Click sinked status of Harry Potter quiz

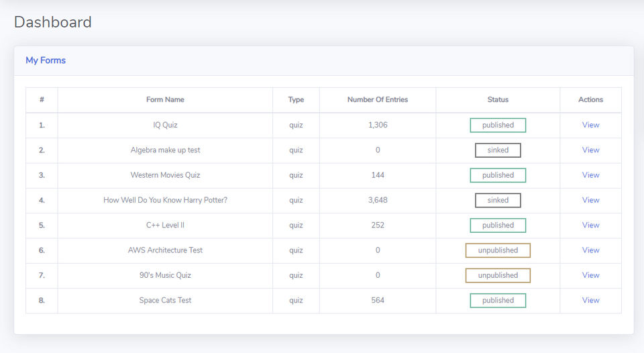point(498,201)
